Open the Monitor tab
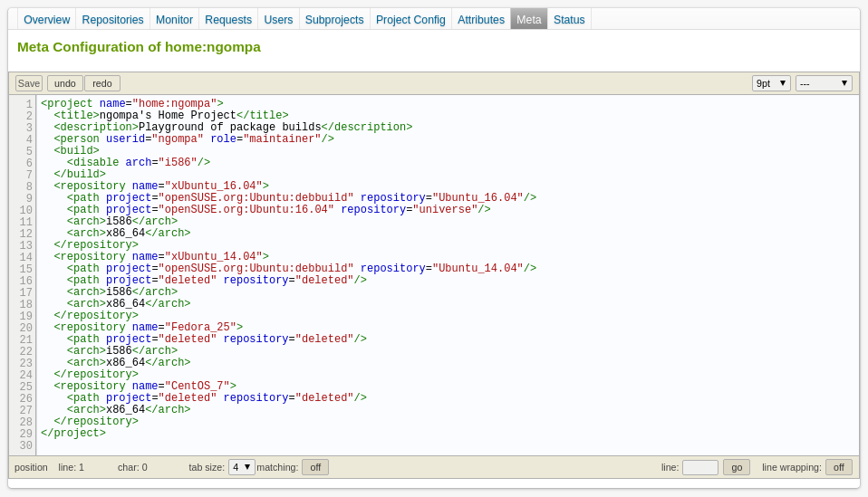The image size is (868, 497). click(x=174, y=20)
